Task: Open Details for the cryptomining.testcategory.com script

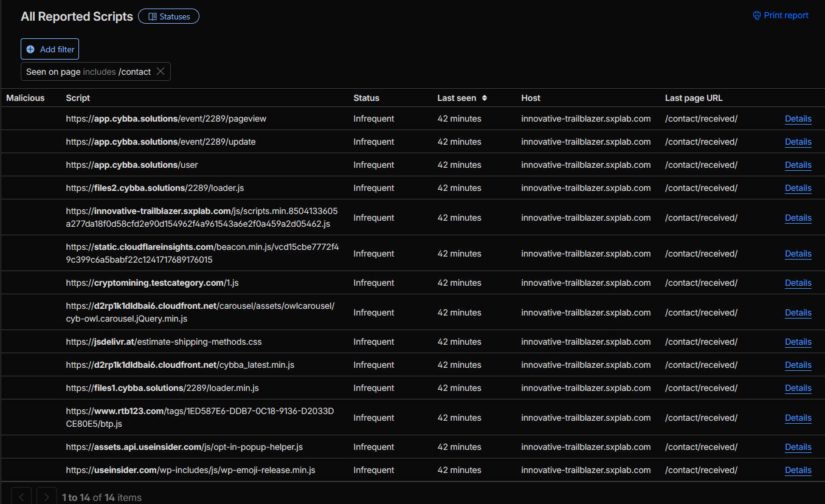Action: coord(798,283)
